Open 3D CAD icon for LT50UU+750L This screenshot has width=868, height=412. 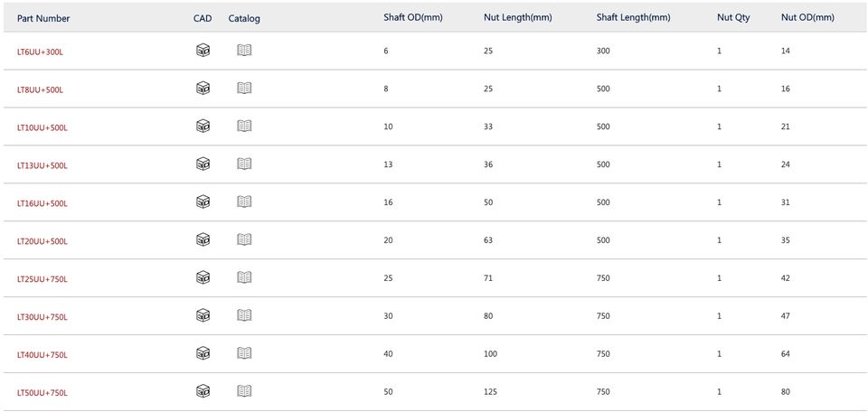pyautogui.click(x=203, y=391)
